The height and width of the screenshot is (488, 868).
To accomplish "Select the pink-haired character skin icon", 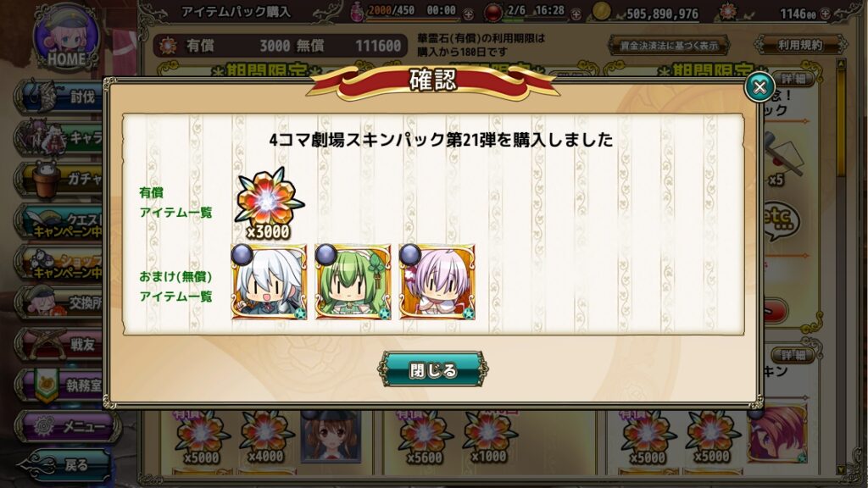I will tap(437, 282).
